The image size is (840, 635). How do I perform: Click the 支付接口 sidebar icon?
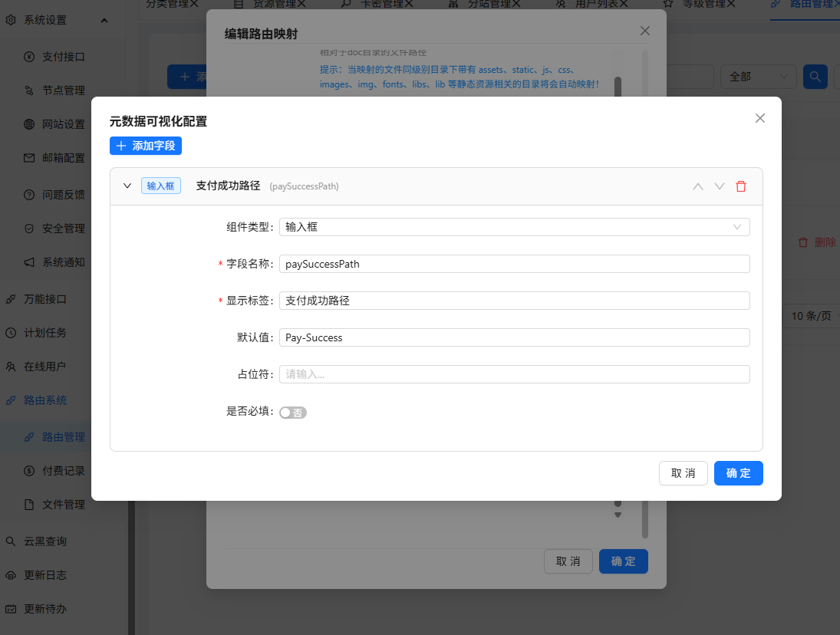[29, 57]
